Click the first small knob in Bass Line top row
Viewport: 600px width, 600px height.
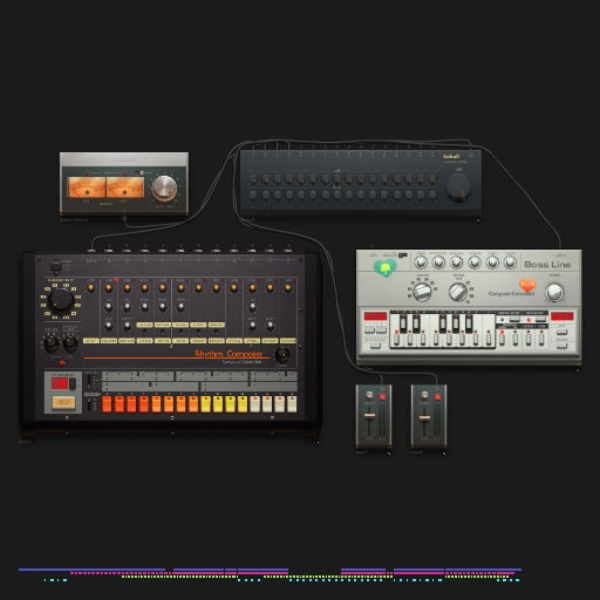[421, 262]
